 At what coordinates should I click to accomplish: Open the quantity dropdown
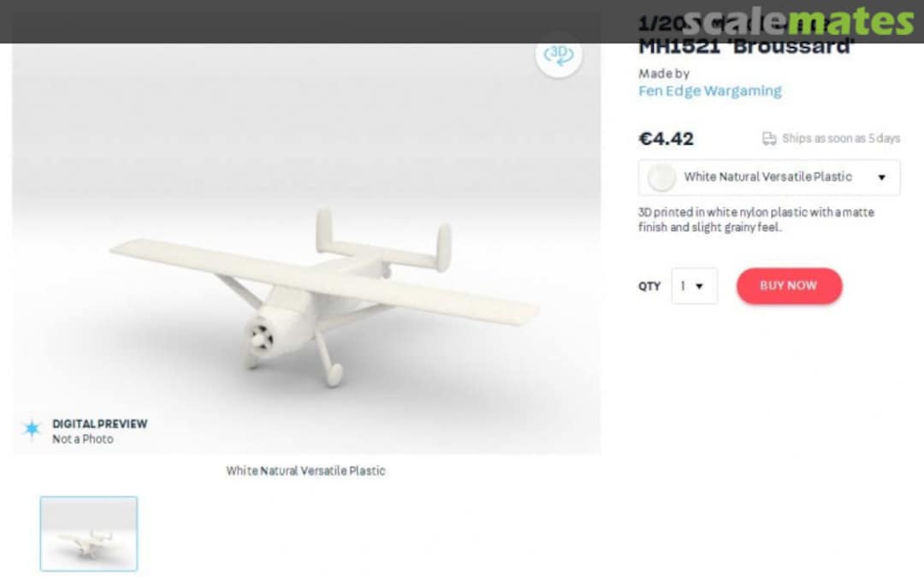694,287
